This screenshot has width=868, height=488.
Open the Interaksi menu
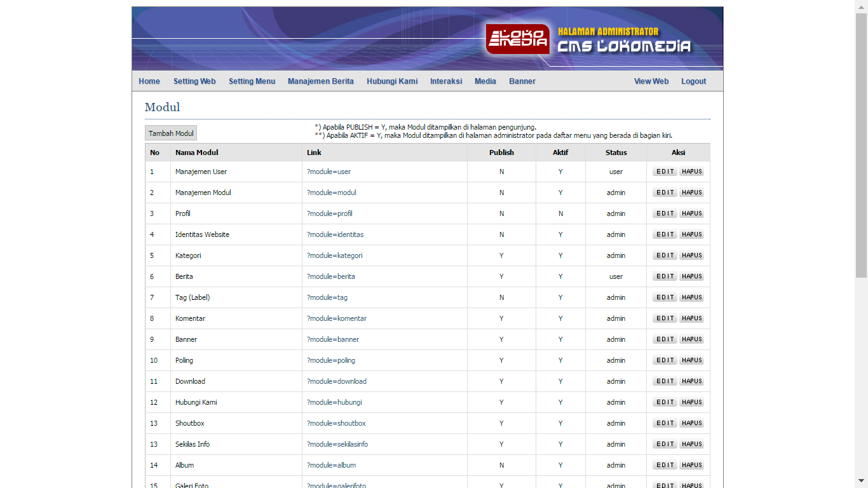[446, 81]
